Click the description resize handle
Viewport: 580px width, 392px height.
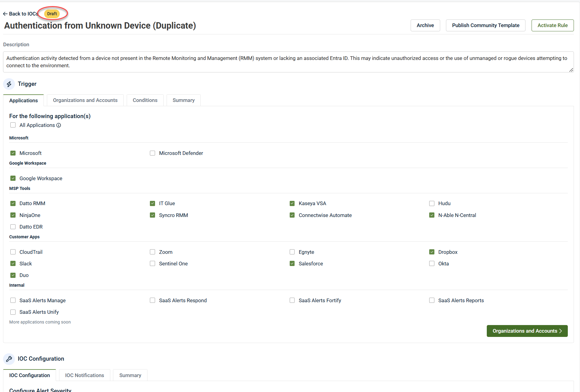pyautogui.click(x=571, y=70)
